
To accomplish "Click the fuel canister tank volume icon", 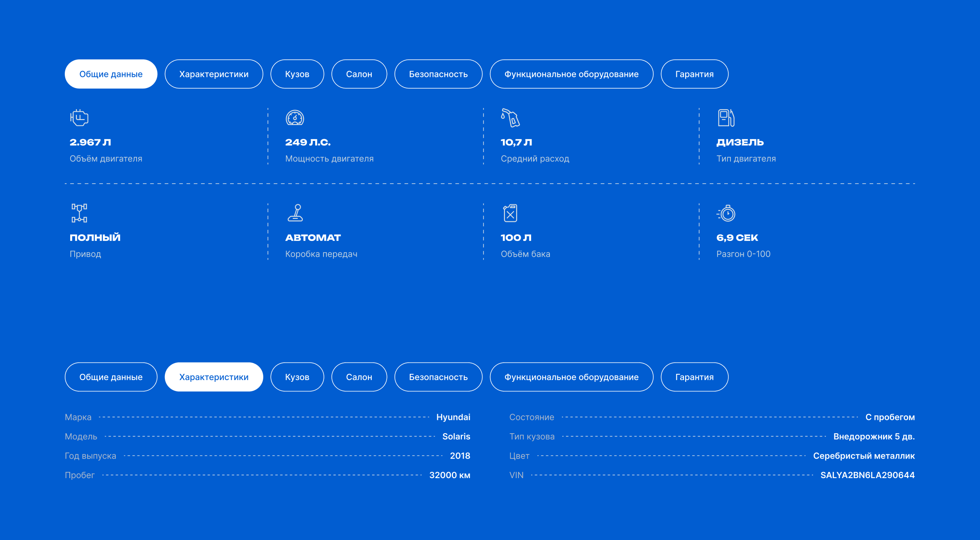I will point(510,213).
